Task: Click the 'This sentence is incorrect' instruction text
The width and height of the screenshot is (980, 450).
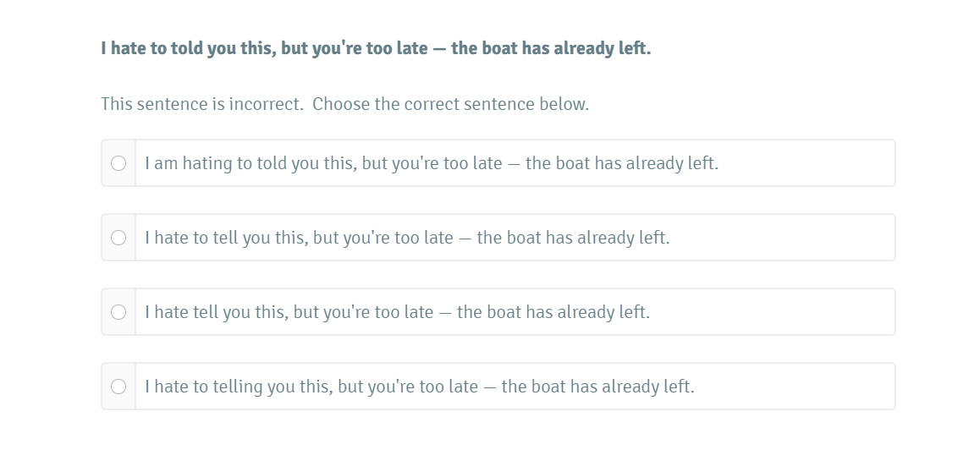Action: pyautogui.click(x=201, y=104)
